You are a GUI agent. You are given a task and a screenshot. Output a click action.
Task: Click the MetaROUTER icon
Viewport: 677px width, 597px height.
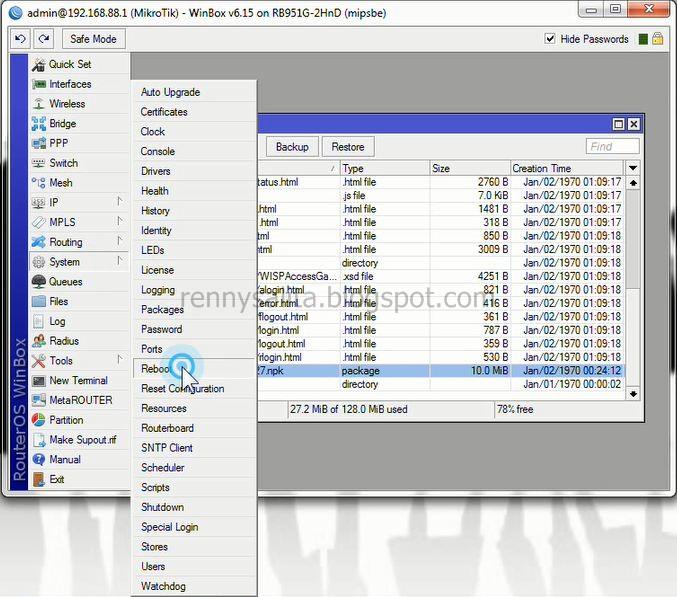(x=38, y=400)
